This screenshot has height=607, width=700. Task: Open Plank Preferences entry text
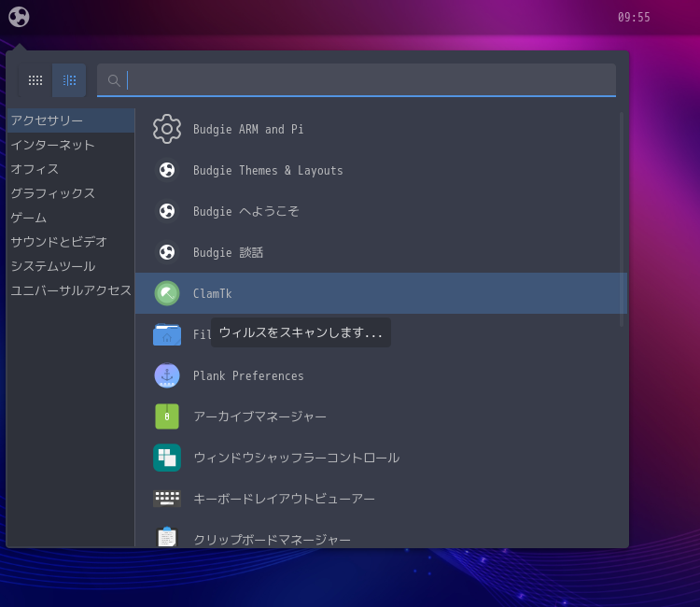click(x=248, y=376)
